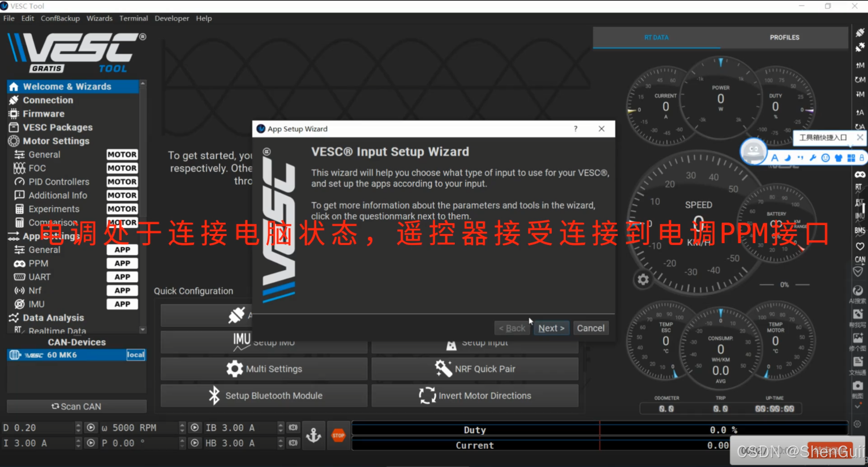Viewport: 868px width, 467px height.
Task: Click the sidebar tree scroll-up arrow
Action: (x=143, y=84)
